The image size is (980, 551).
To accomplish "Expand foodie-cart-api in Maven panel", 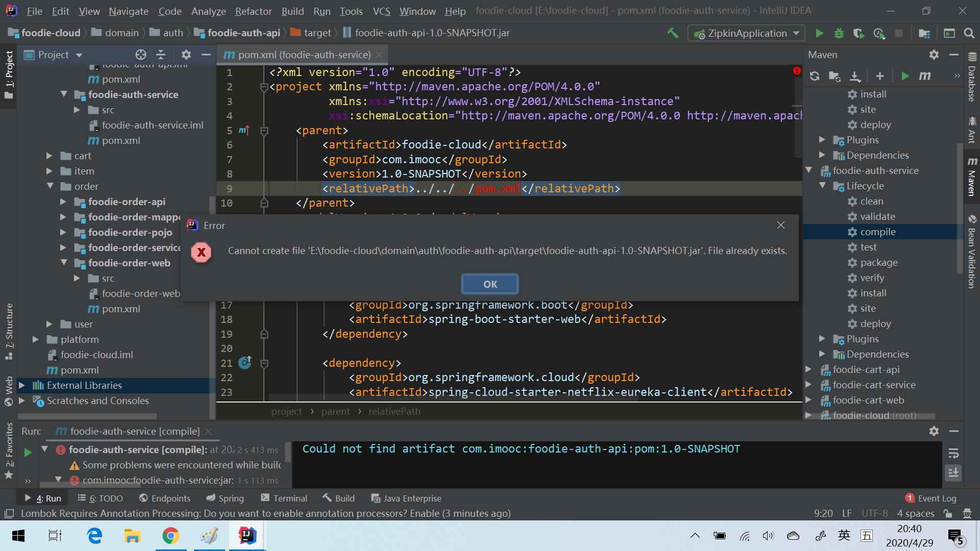I will [x=808, y=369].
